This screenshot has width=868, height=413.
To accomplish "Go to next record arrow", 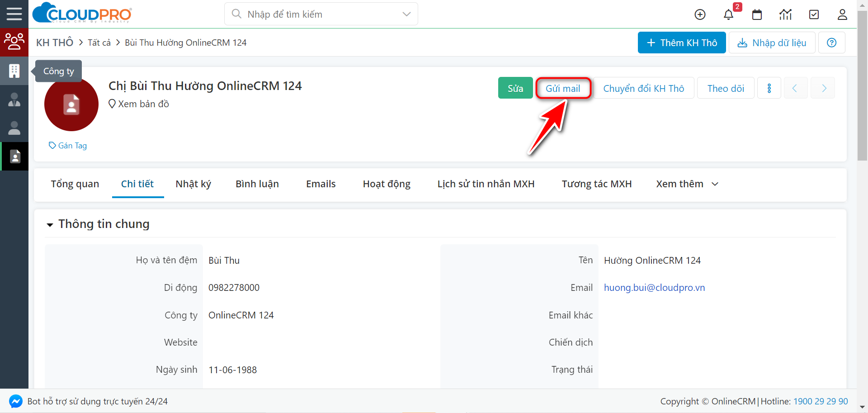I will coord(823,88).
